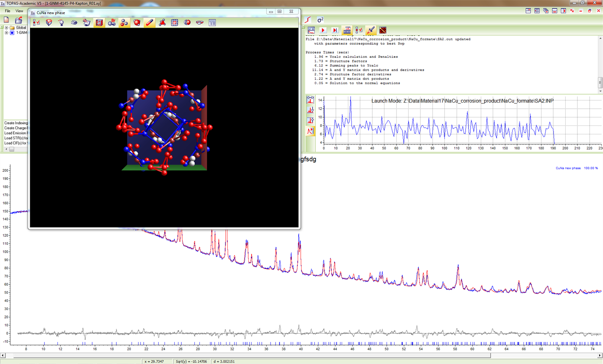Click the tile windows grid icon

click(x=537, y=11)
